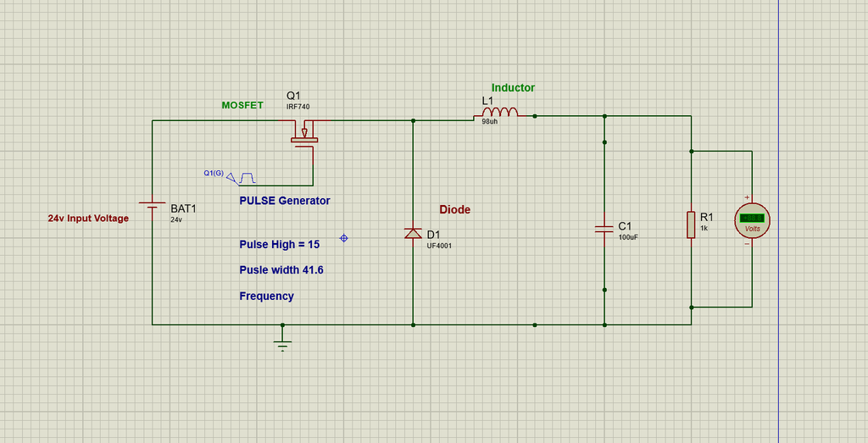The image size is (868, 443).
Task: Click the BAT1 reference label
Action: [x=183, y=209]
